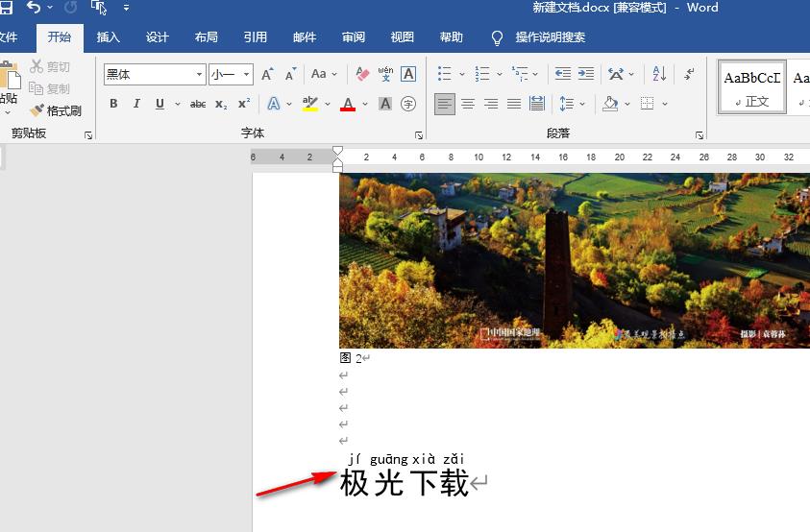The height and width of the screenshot is (532, 810).
Task: Apply character border icon
Action: point(408,74)
